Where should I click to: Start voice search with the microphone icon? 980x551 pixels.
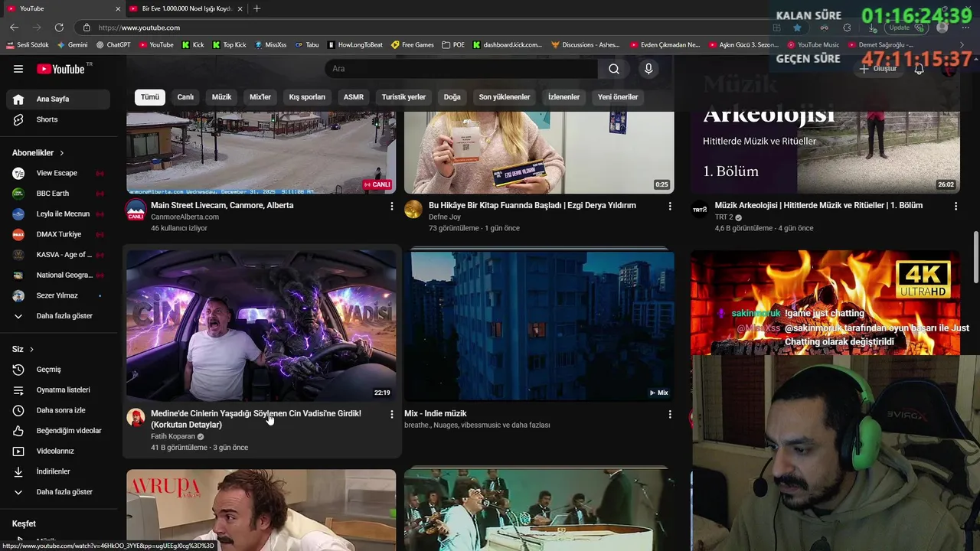click(x=648, y=69)
